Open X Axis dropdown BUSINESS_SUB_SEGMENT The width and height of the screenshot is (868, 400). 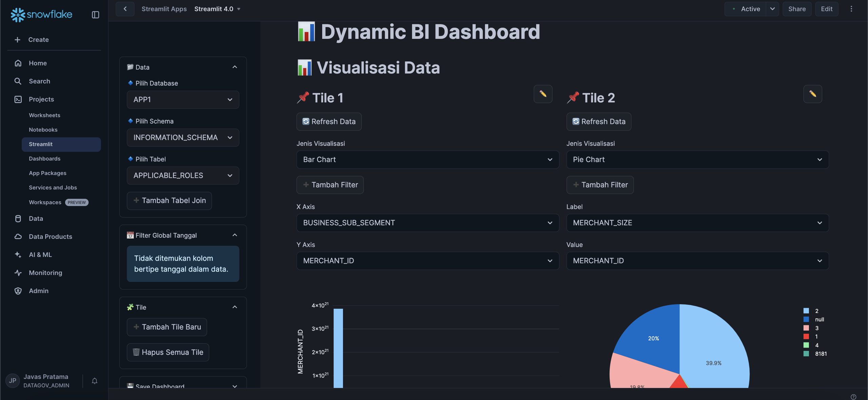[x=428, y=223]
